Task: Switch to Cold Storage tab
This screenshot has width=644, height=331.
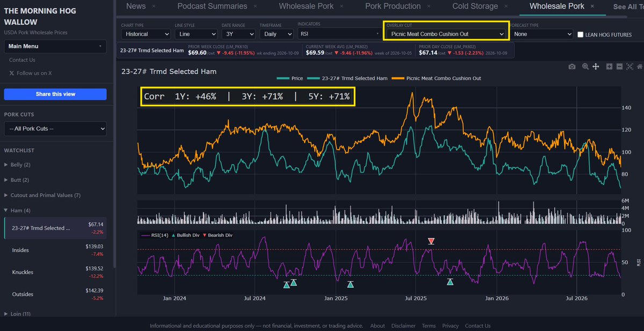Action: 475,6
